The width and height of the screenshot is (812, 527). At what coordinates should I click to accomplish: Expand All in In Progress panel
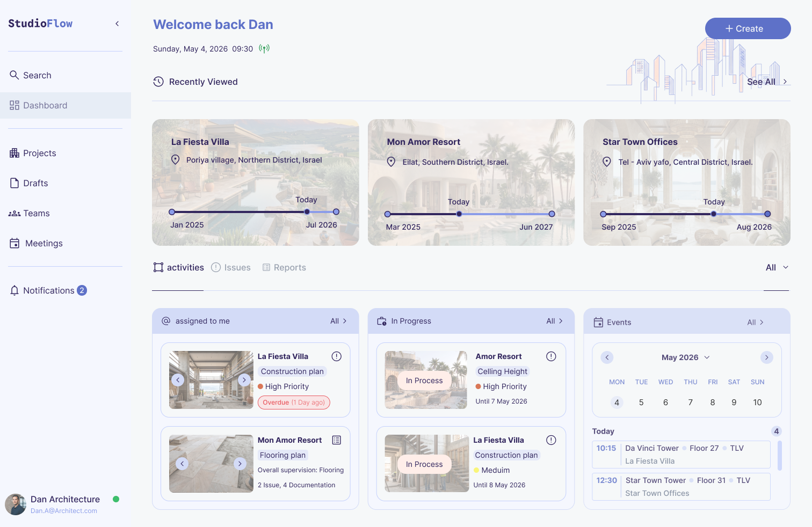point(555,321)
